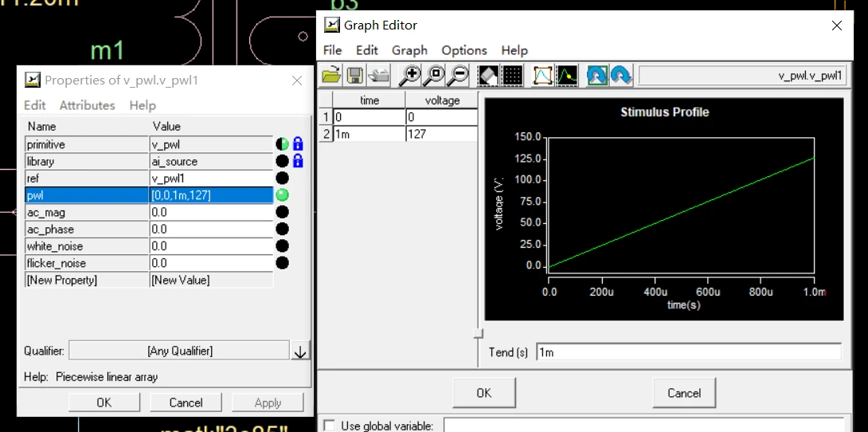Toggle the half-green indicator for primitive

(283, 144)
